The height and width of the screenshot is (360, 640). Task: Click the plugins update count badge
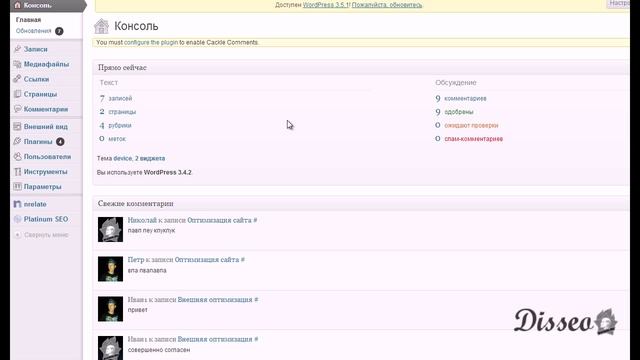[60, 142]
